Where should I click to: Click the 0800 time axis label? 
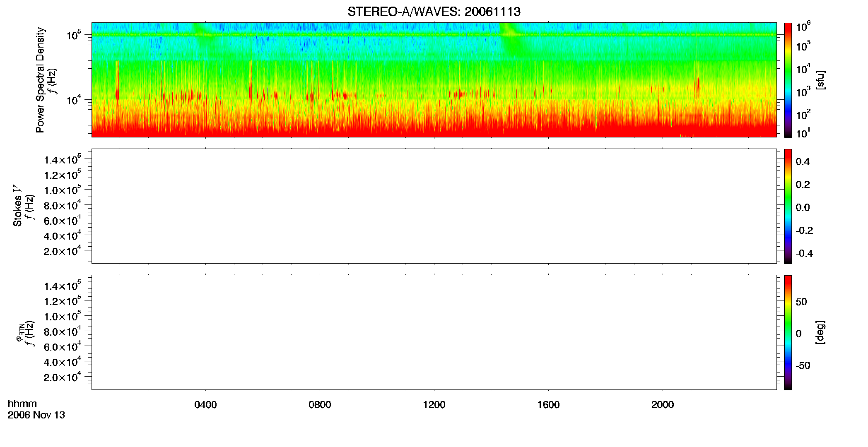(x=320, y=405)
